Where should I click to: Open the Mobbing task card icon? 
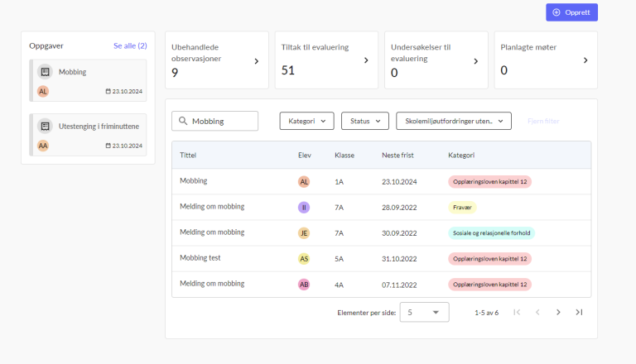pyautogui.click(x=46, y=72)
